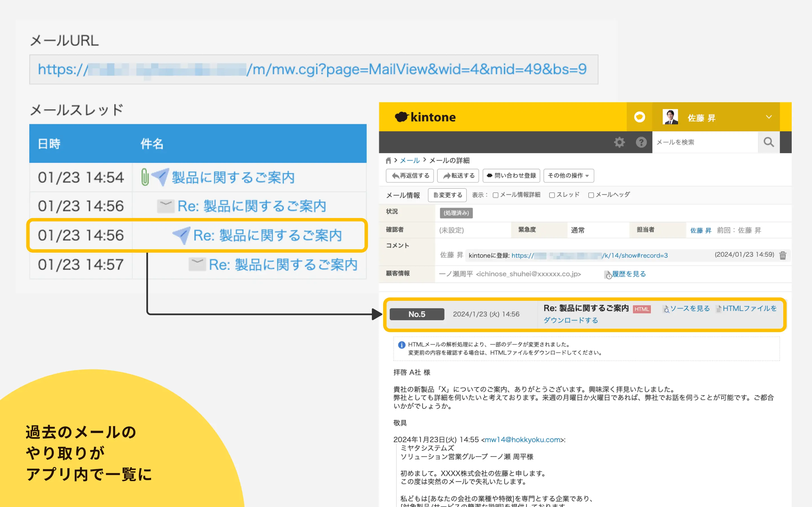The width and height of the screenshot is (812, 507).
Task: Click the kintone yellow circle icon
Action: (639, 117)
